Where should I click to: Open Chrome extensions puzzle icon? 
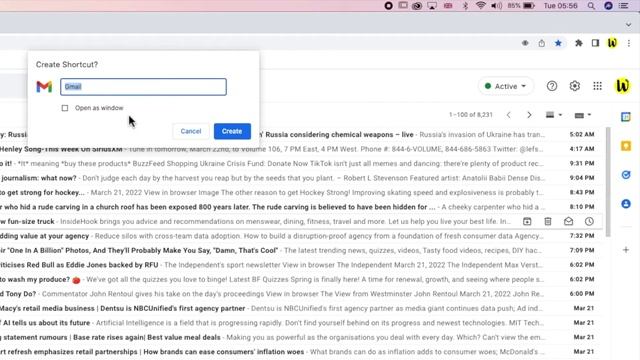(x=578, y=43)
